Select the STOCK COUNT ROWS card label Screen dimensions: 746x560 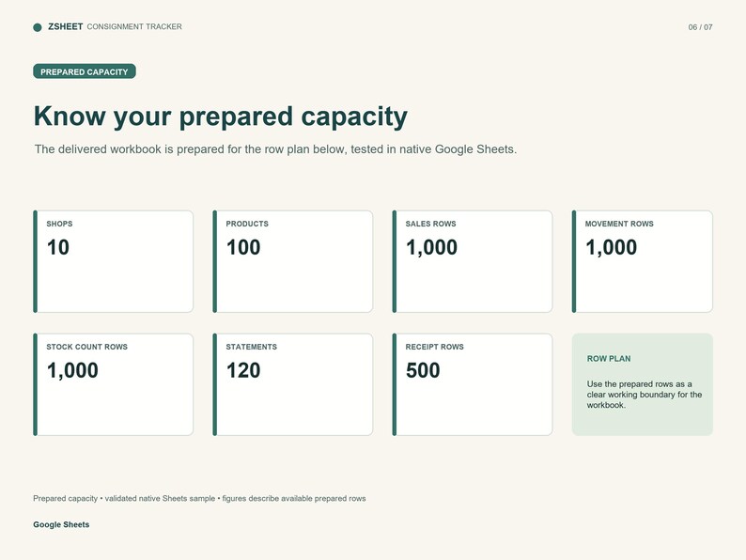[x=87, y=347]
